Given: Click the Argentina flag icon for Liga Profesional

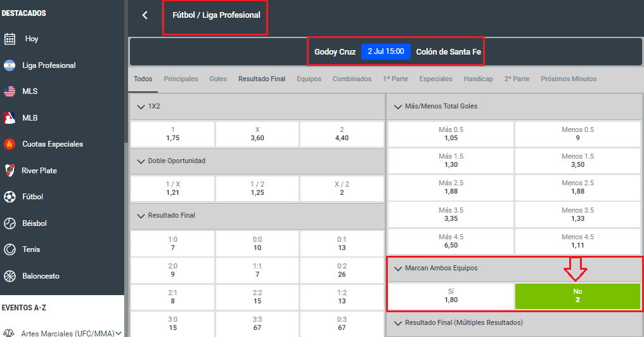Looking at the screenshot, I should (10, 65).
